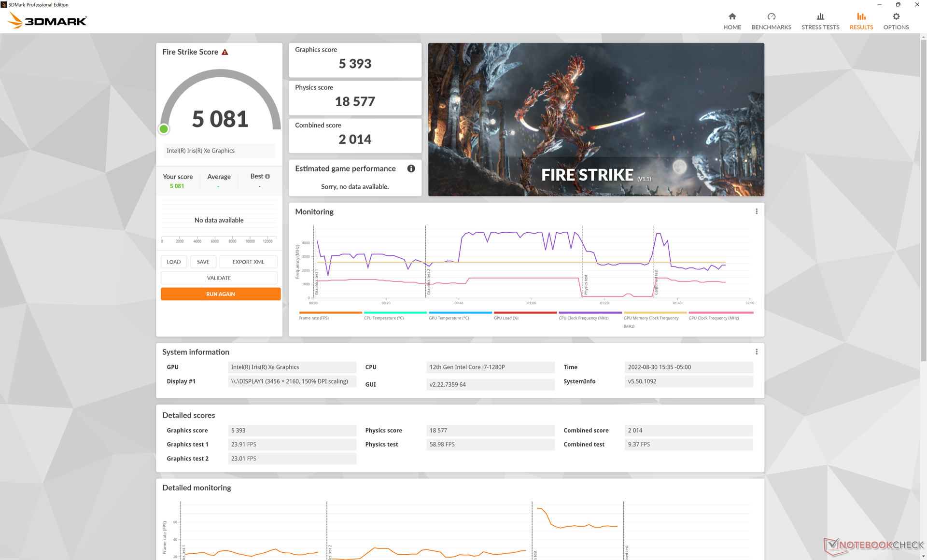This screenshot has width=927, height=560.
Task: Click the VALIDATE button
Action: 219,278
